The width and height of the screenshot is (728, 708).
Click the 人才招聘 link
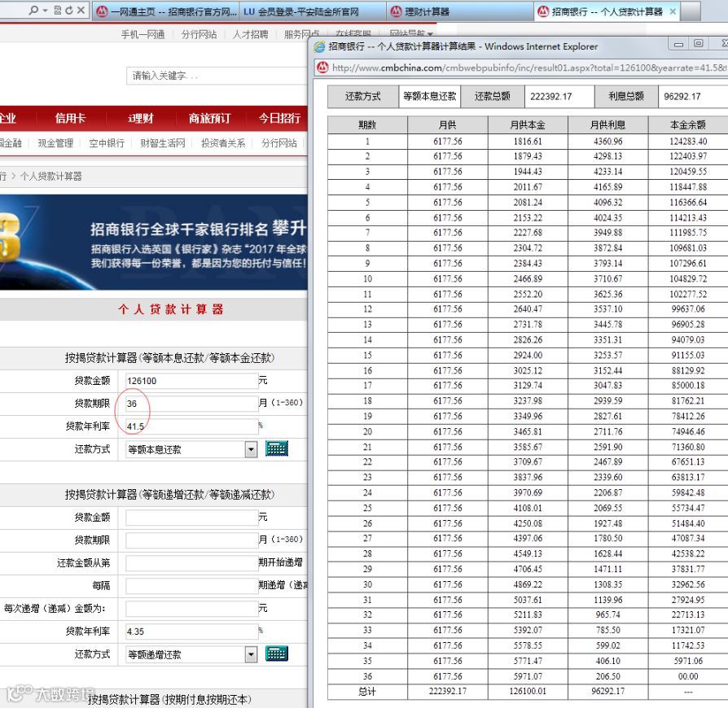(x=251, y=34)
